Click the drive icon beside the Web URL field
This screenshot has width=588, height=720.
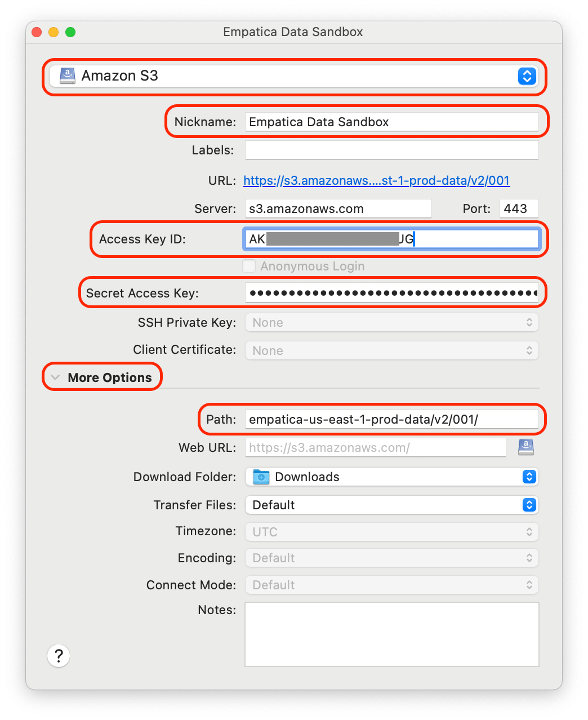click(525, 447)
